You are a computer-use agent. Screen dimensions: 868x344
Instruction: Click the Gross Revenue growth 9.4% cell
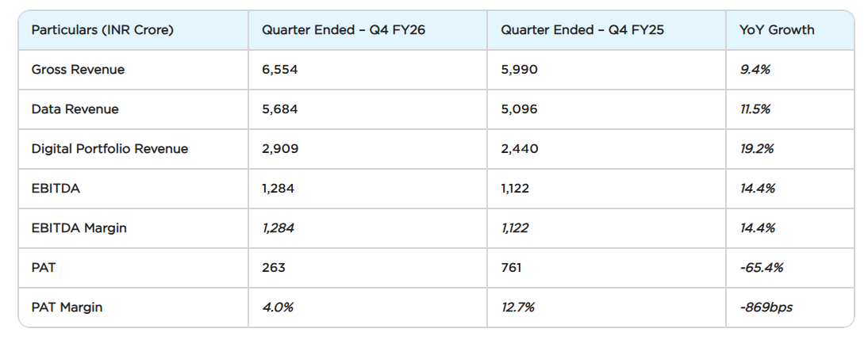tap(755, 70)
